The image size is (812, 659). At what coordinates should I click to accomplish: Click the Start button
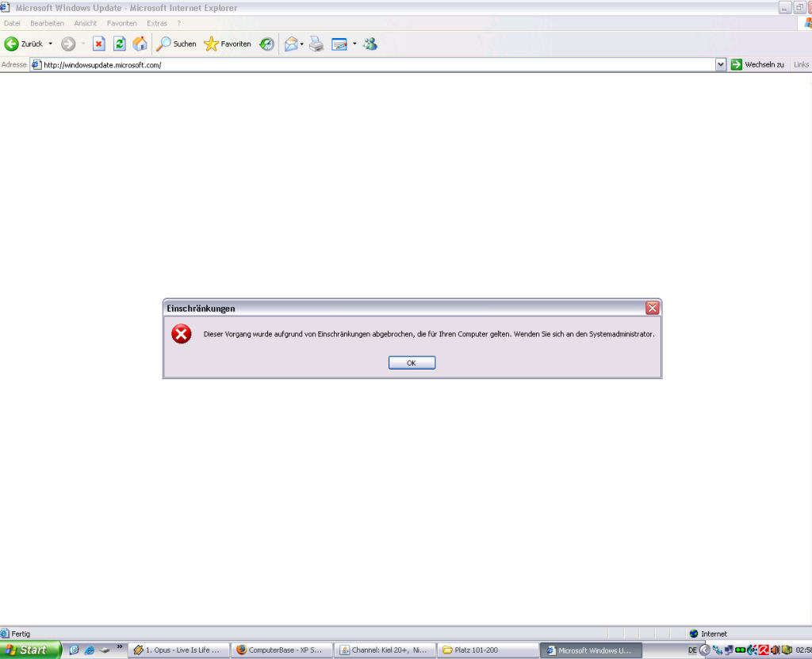pos(30,649)
